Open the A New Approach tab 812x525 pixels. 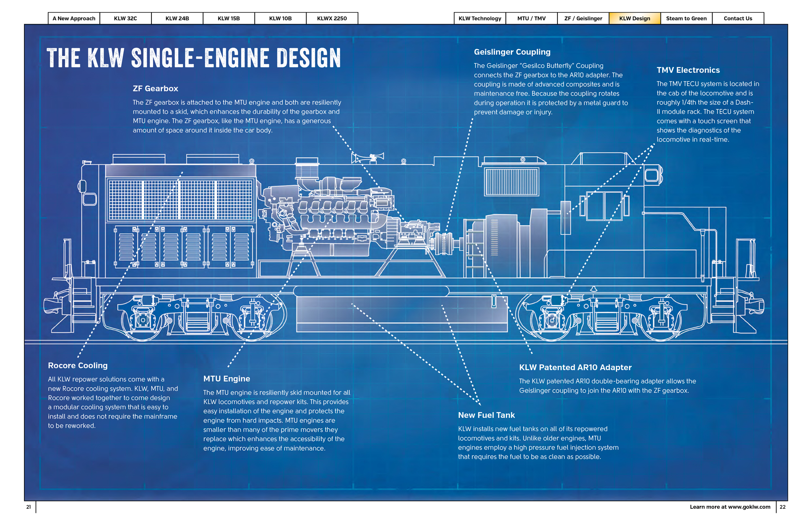[74, 18]
